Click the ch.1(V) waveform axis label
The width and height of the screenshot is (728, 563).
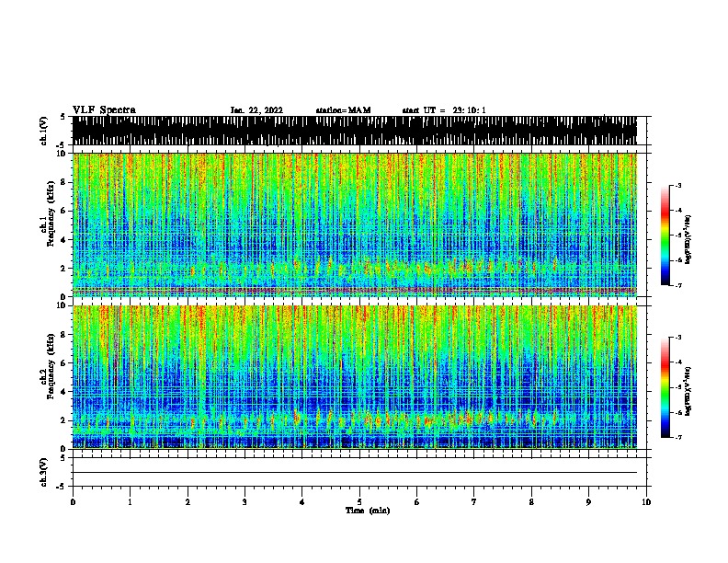pos(43,131)
